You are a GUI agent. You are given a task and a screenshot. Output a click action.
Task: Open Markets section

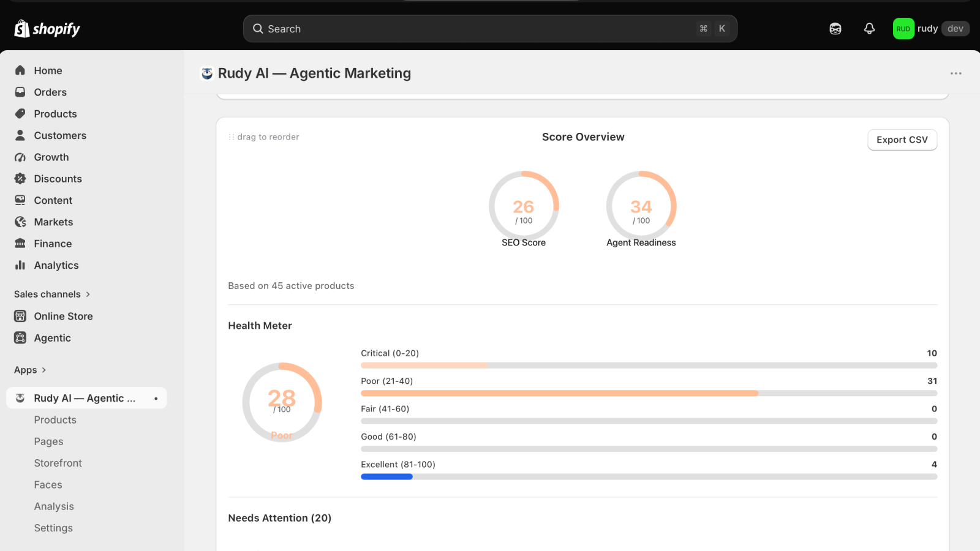[x=53, y=222]
